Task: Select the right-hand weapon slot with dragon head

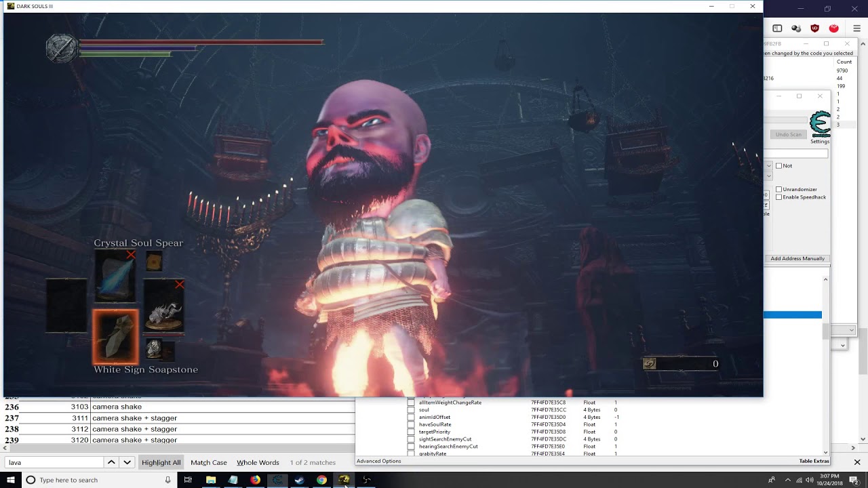Action: tap(163, 306)
